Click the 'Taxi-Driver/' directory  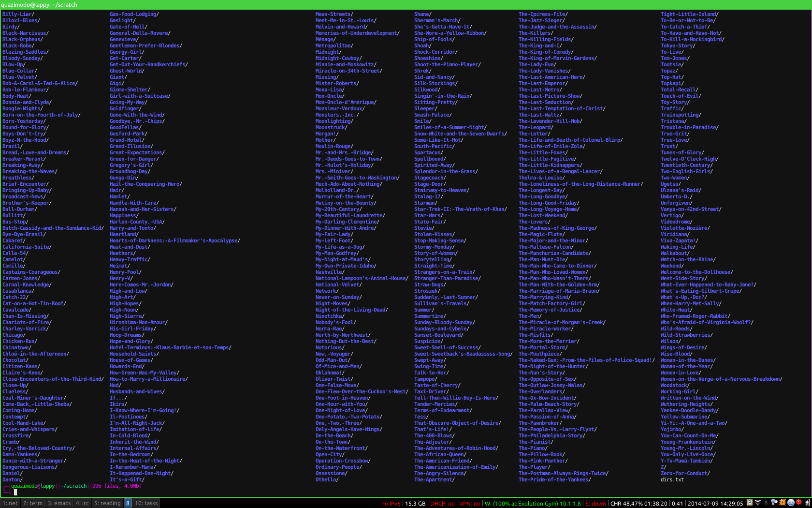tap(432, 392)
